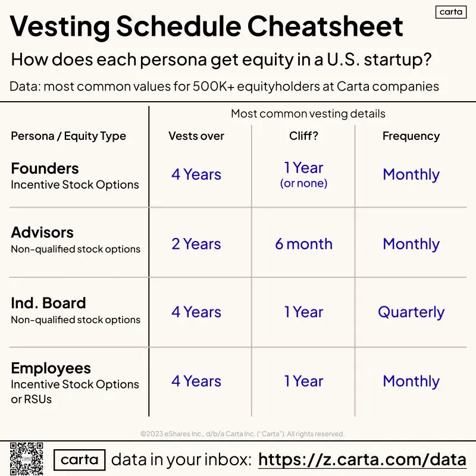This screenshot has height=476, width=476.
Task: Click the Vests over column header
Action: tap(196, 136)
